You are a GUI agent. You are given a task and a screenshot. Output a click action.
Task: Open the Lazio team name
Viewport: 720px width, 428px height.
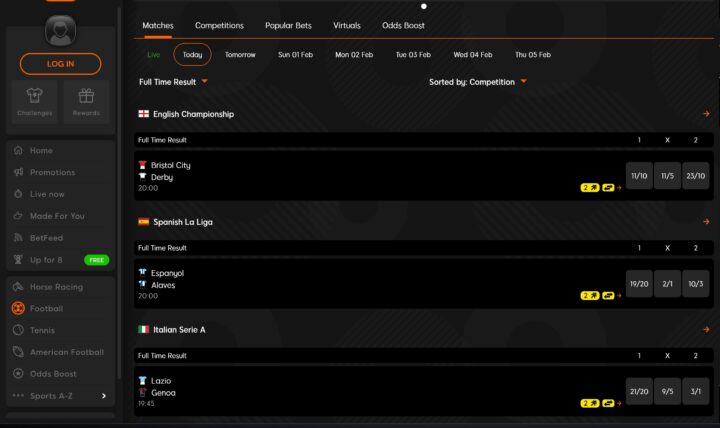click(161, 381)
